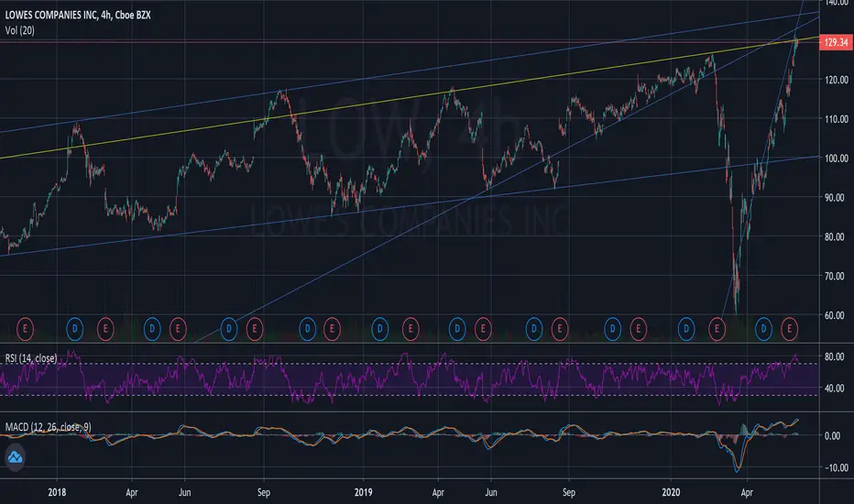This screenshot has width=854, height=504.
Task: Click the 120.00 price axis label
Action: [x=836, y=80]
